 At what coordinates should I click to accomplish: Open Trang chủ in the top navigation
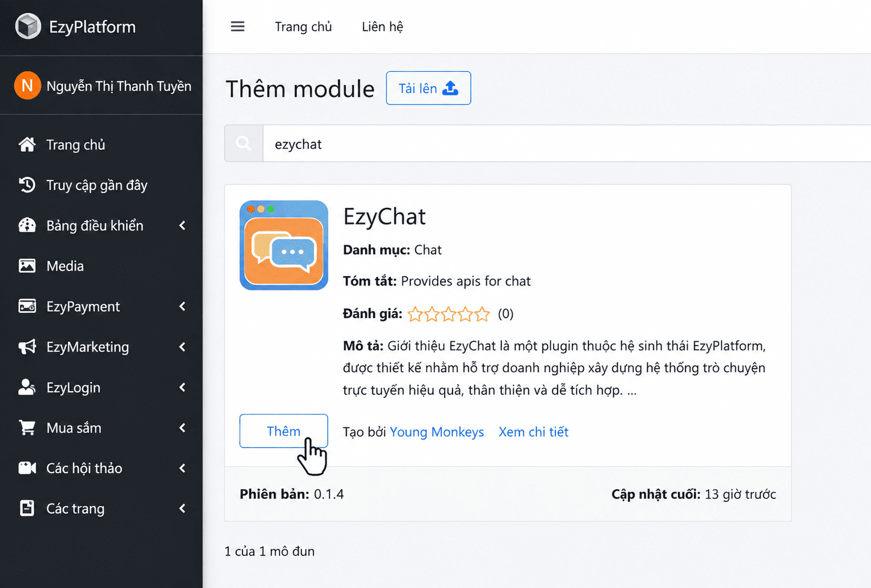(x=303, y=27)
